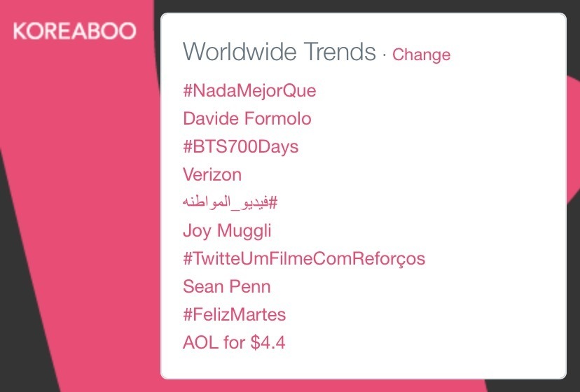Click the KOREABOO logo
This screenshot has width=580, height=392.
(75, 31)
